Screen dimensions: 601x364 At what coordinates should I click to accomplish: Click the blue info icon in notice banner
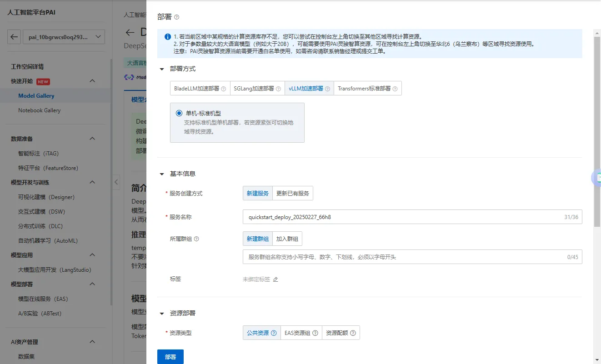(x=168, y=36)
